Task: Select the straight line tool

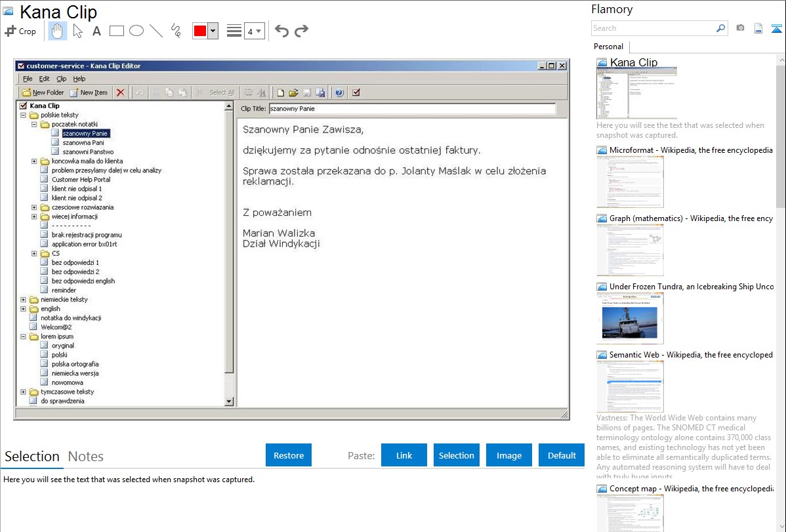Action: click(x=155, y=31)
